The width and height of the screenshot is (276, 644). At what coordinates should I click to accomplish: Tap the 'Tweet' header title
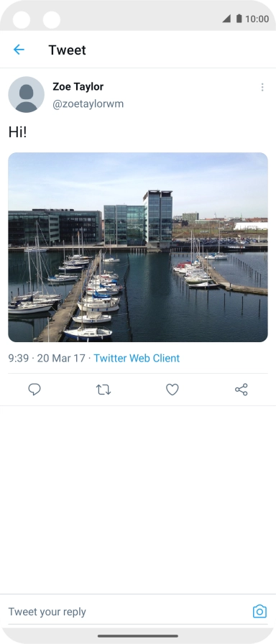[68, 50]
